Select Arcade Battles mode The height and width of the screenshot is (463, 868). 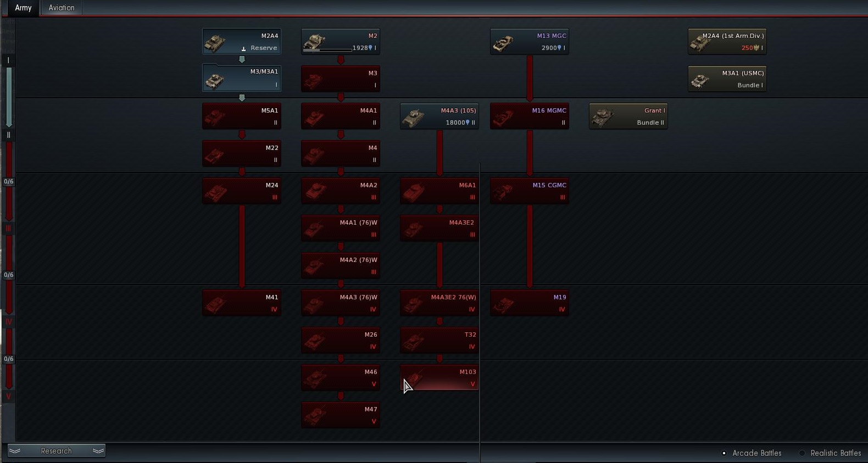[752, 453]
